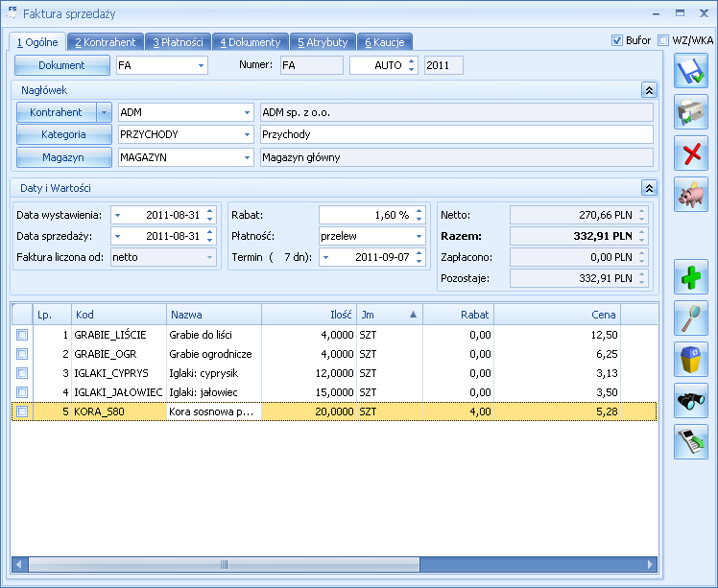718x588 pixels.
Task: Switch to the 3 Płatności tab
Action: point(179,42)
